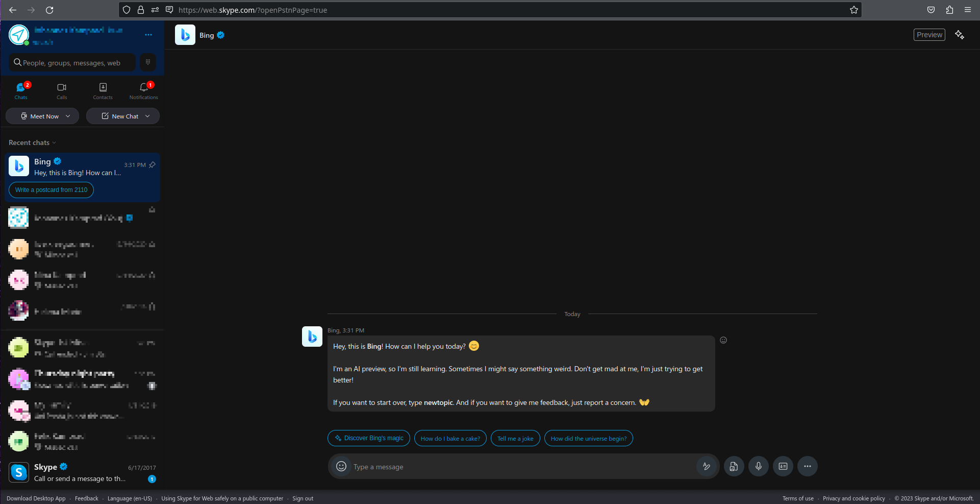React to the Bing message with emoji

723,340
